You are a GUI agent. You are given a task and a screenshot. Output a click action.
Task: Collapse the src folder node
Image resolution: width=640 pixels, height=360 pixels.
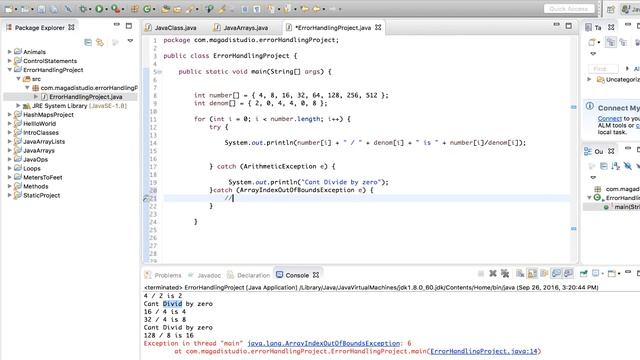pos(18,79)
